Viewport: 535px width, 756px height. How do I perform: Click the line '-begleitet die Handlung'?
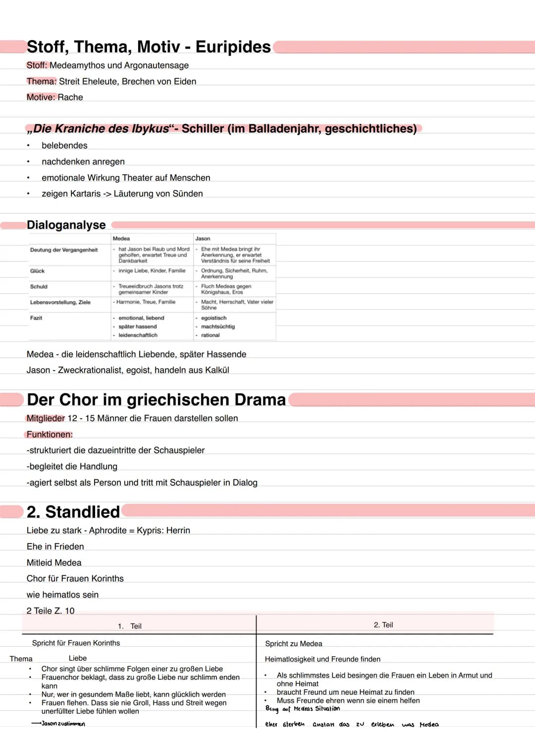coord(72,466)
